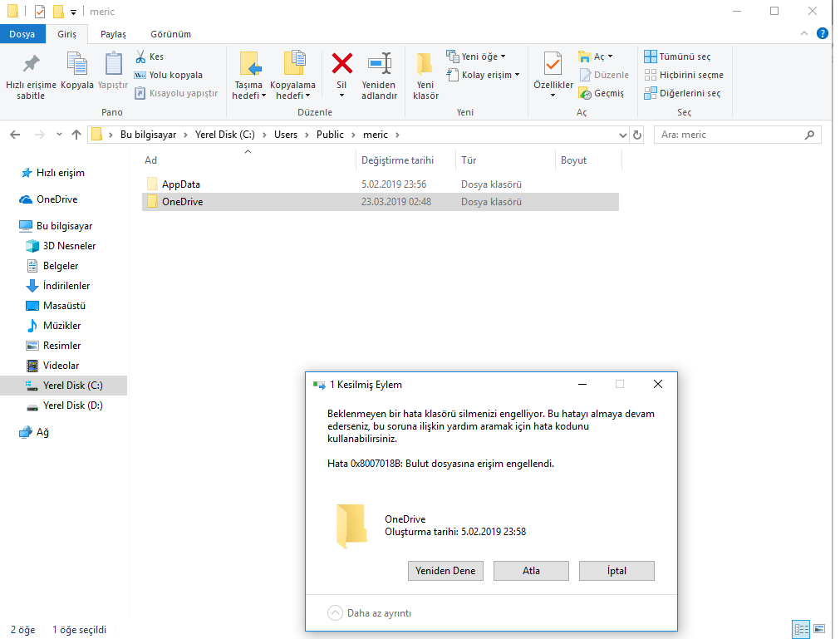Image resolution: width=840 pixels, height=639 pixels.
Task: Switch to the Giriş ribbon tab
Action: (x=67, y=34)
